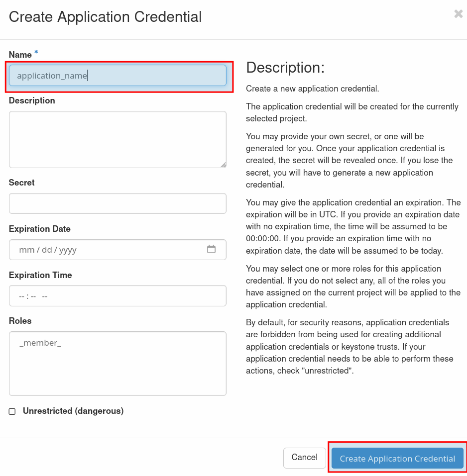Click Create Application Credential button
467x476 pixels.
pyautogui.click(x=397, y=458)
